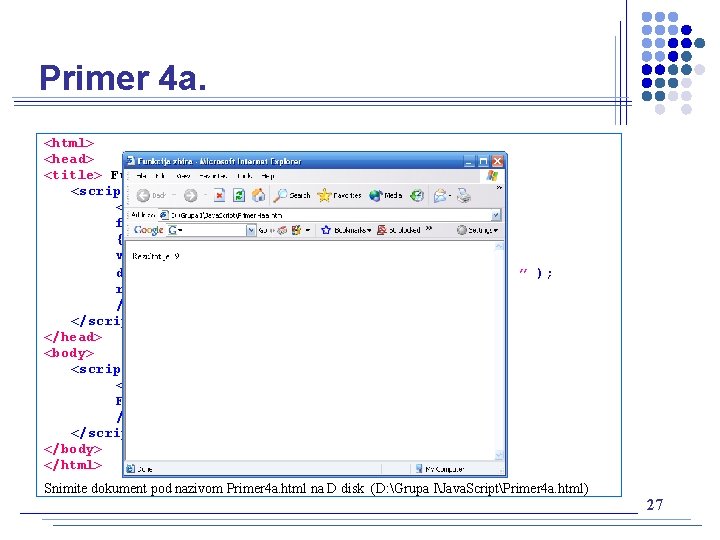Screen dimensions: 720x540
Task: Minimize the Internet Explorer window
Action: pyautogui.click(x=468, y=161)
